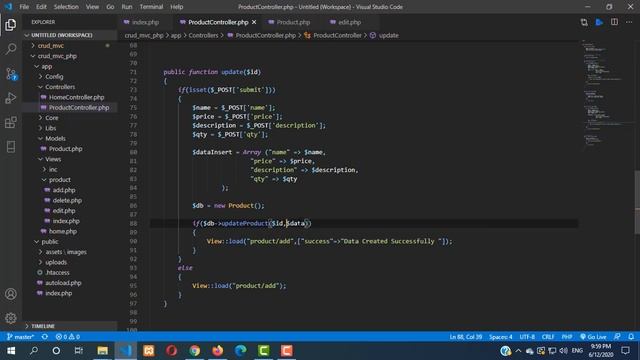
Task: Open the Run and Debug view
Action: point(11,98)
